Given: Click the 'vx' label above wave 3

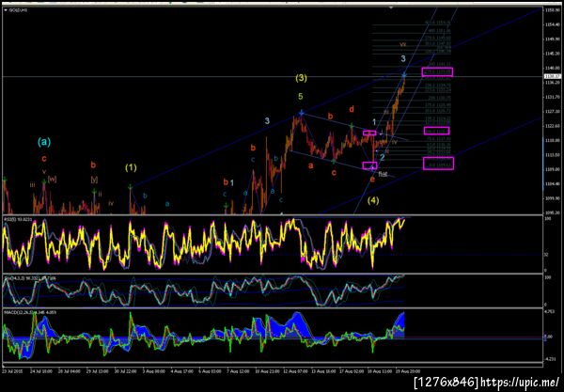Looking at the screenshot, I should click(403, 44).
